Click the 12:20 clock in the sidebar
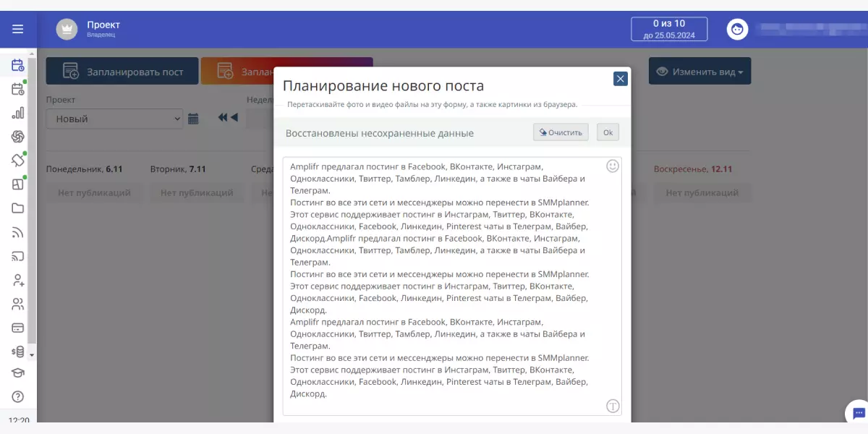 (19, 420)
